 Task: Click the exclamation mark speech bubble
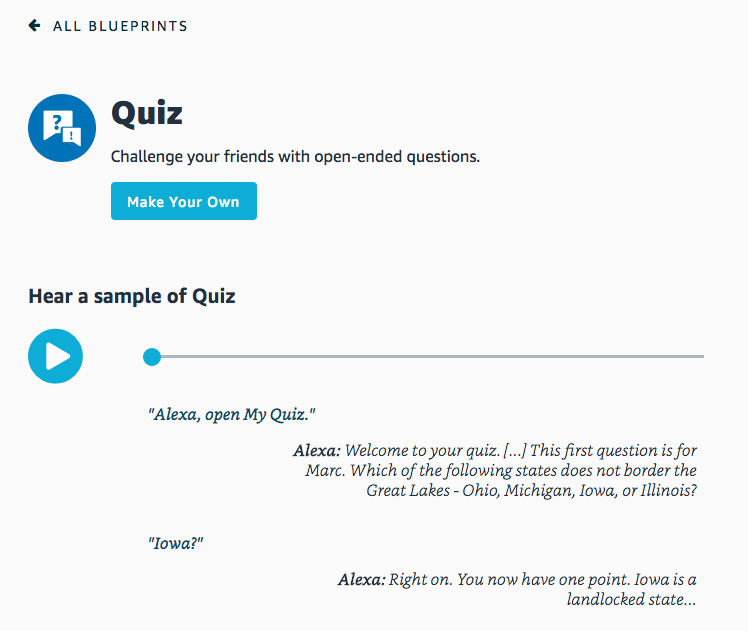coord(72,136)
